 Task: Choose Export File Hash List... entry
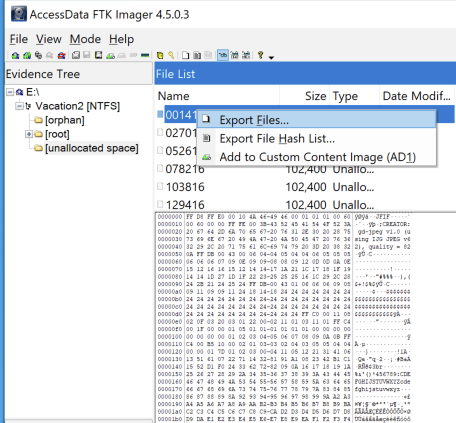tap(316, 138)
